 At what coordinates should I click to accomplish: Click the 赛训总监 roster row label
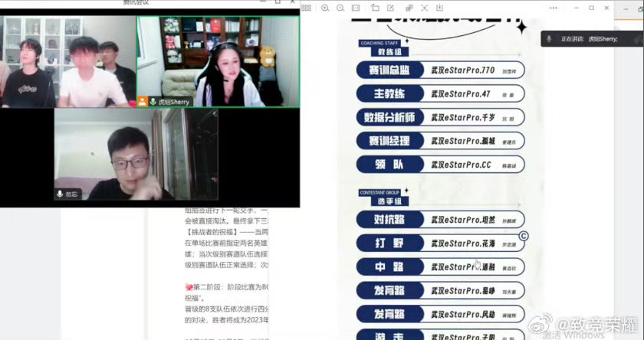[389, 70]
